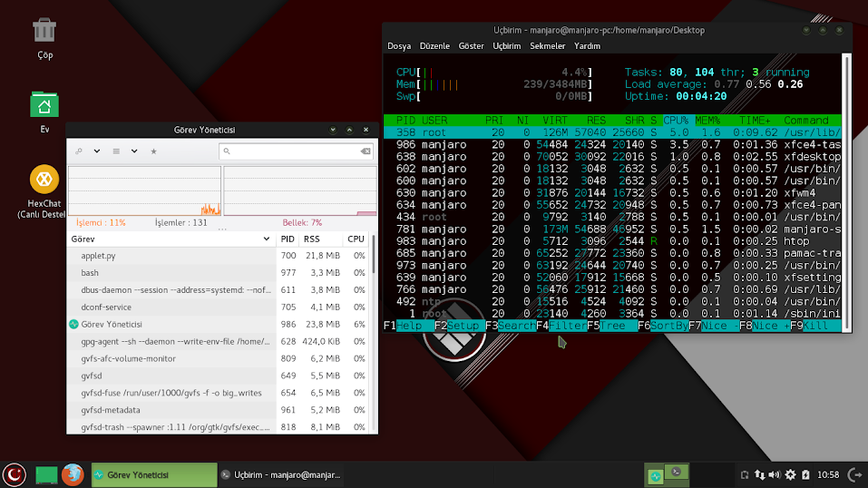Click the 10:58 clock on the panel
868x488 pixels.
[x=828, y=474]
